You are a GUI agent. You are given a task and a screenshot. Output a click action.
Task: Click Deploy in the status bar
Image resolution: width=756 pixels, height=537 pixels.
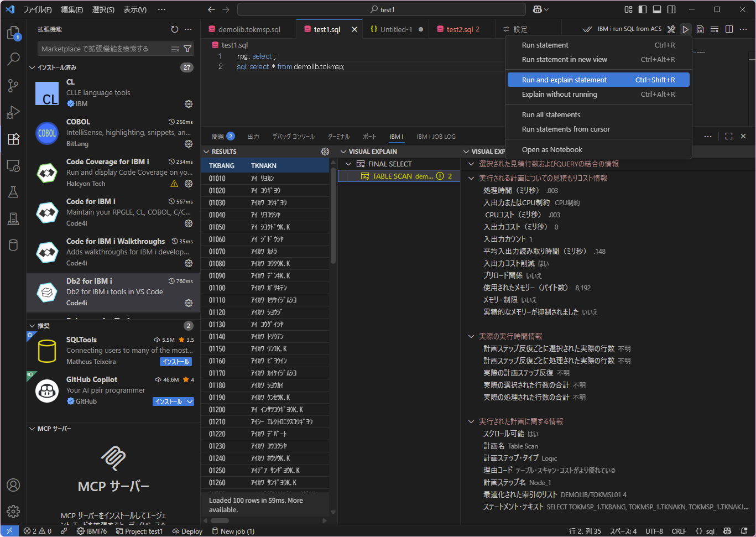187,531
